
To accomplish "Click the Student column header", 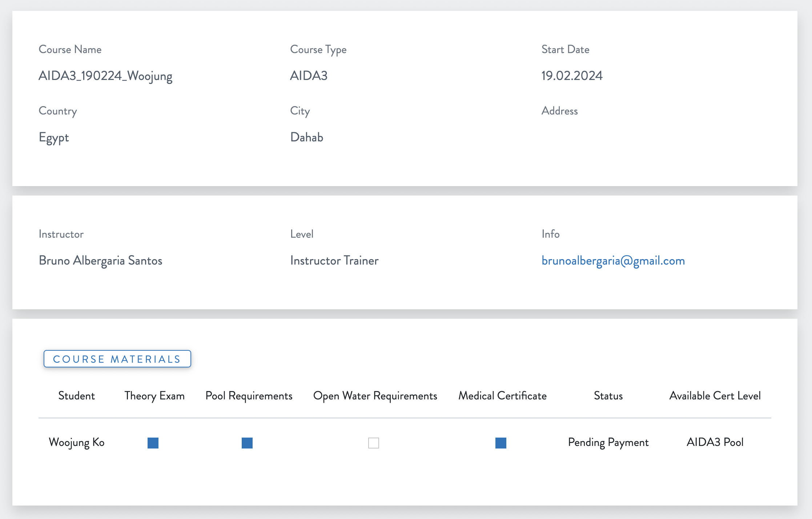I will 76,395.
